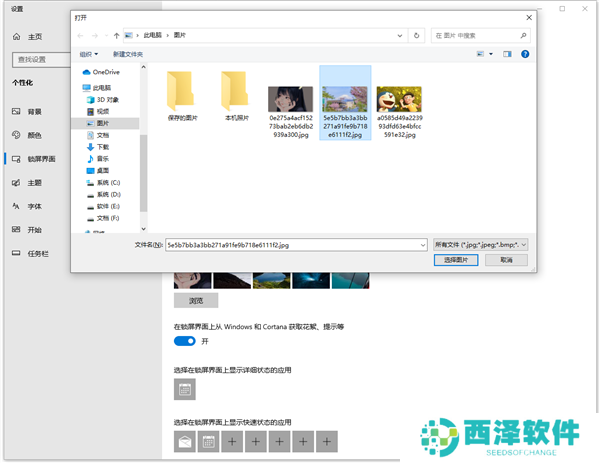Select 此电脑 in the navigation tree
600x463 pixels.
[x=97, y=88]
